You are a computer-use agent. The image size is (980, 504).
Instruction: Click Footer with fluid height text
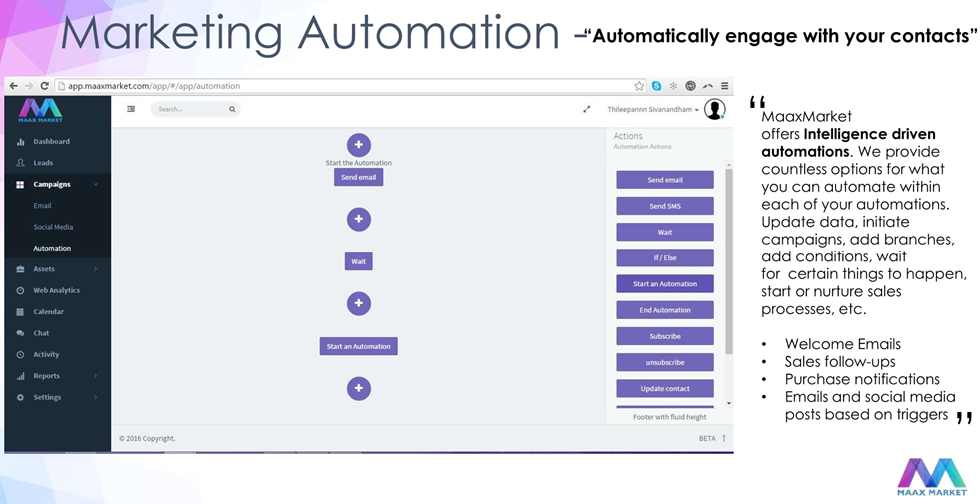click(670, 417)
